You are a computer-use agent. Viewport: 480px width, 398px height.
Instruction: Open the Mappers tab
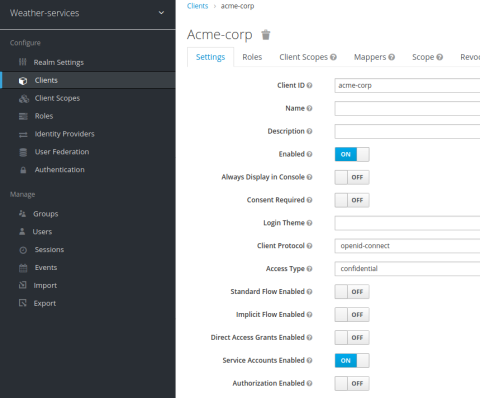374,57
